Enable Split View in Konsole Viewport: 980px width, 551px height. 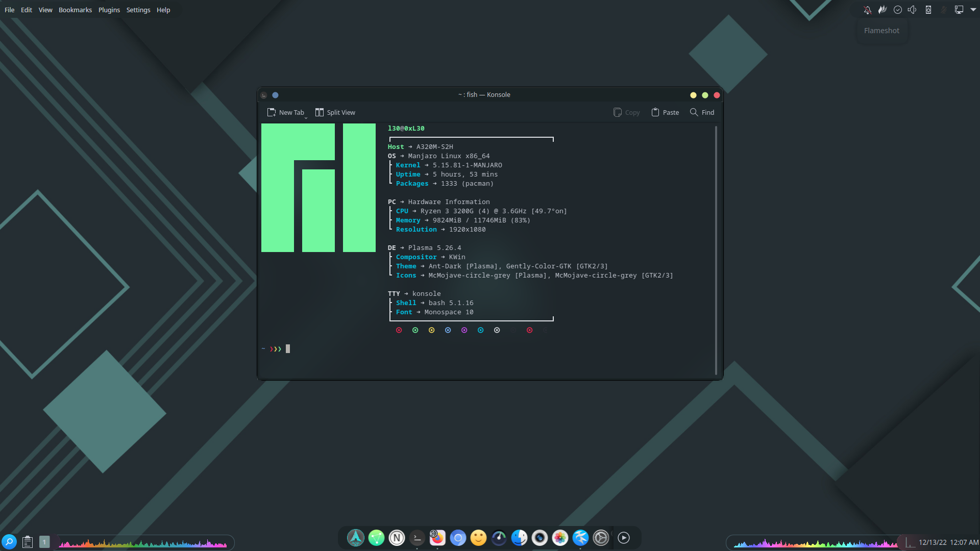[335, 112]
